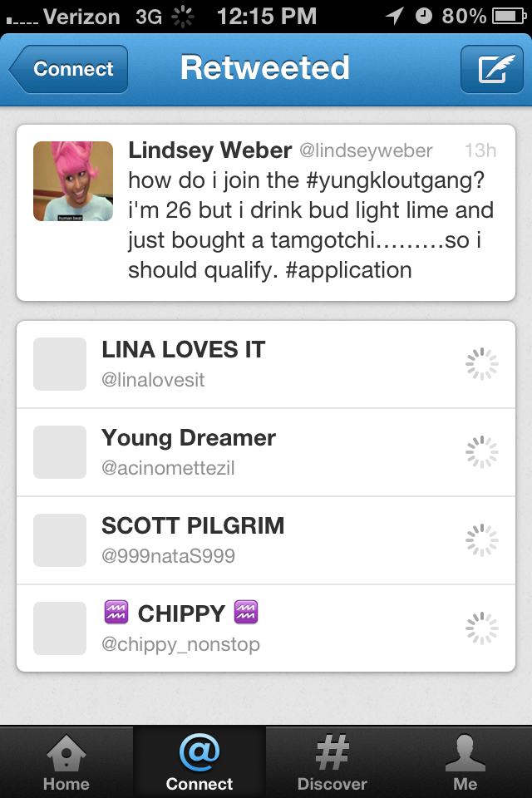532x798 pixels.
Task: Tap the compose tweet quill icon
Action: click(492, 69)
